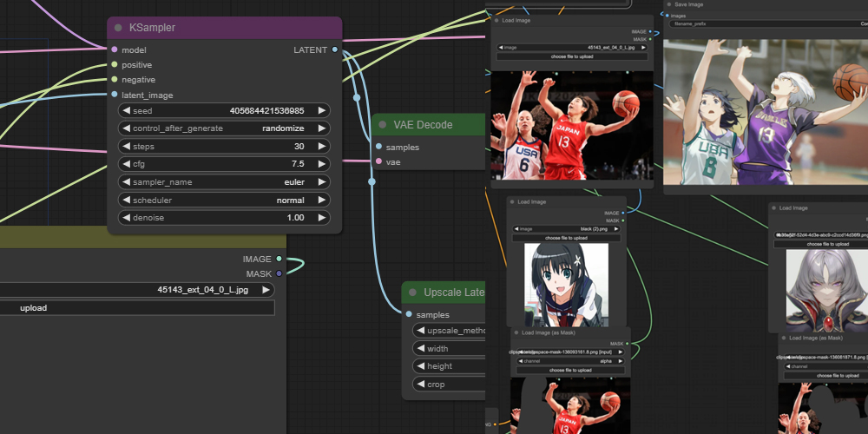The image size is (868, 434).
Task: Click the IMAGE output port of black (2).png node
Action: tap(622, 213)
